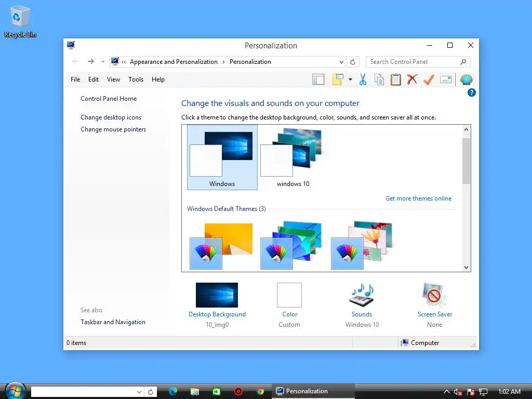Image resolution: width=532 pixels, height=399 pixels.
Task: Open help with the blue question mark
Action: tap(472, 92)
